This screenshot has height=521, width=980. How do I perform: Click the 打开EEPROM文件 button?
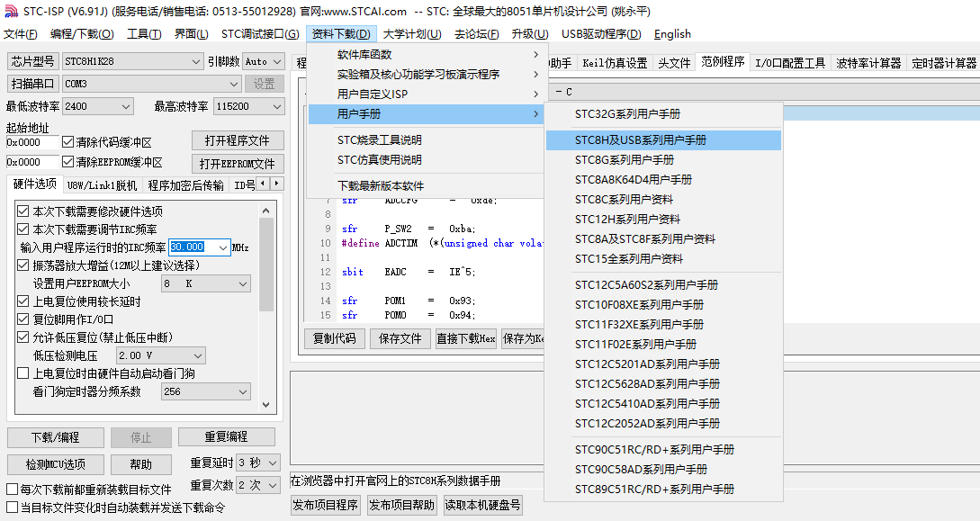[x=237, y=164]
